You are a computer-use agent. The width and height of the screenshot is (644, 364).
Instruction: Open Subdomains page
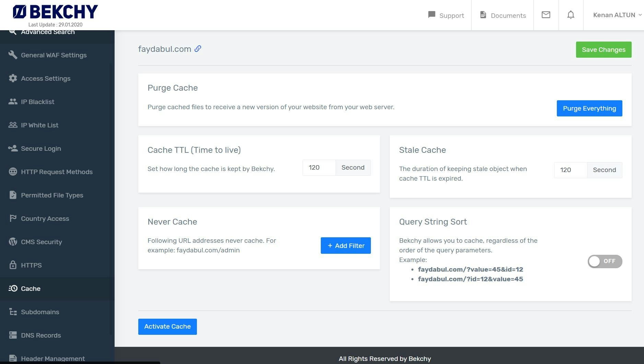pos(57,312)
